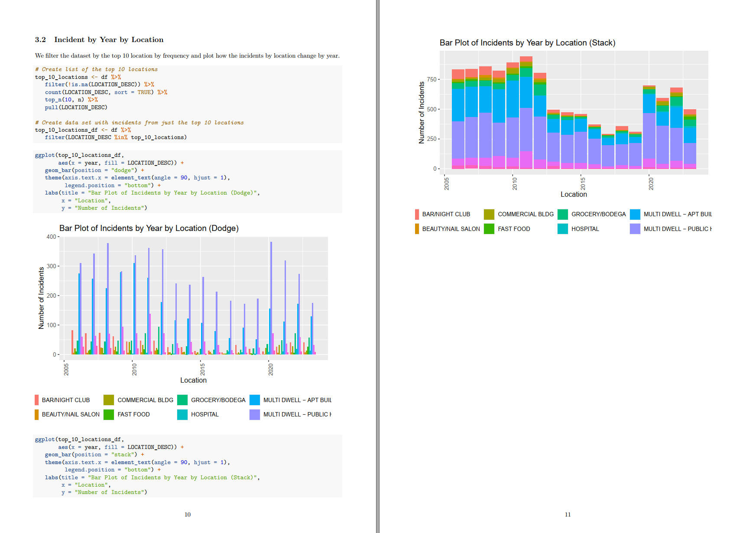The height and width of the screenshot is (533, 756).
Task: Click the MULTI DWELL - APT swatch in the Stack legend
Action: (635, 214)
